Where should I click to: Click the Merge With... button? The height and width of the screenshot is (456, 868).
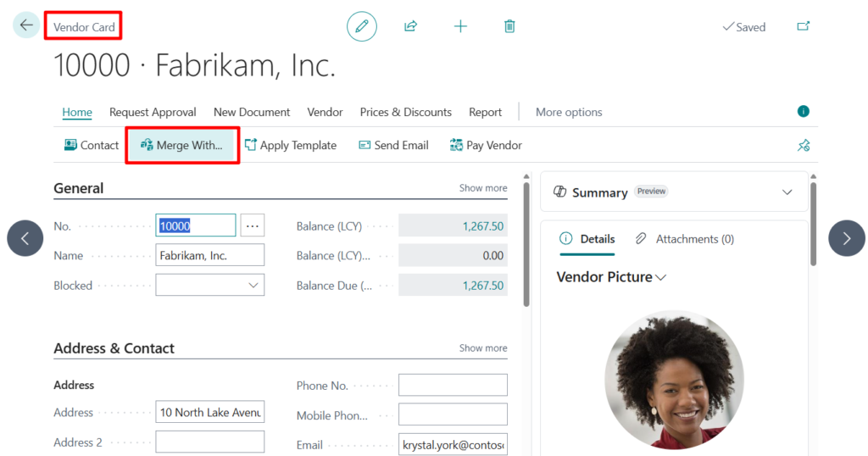point(181,145)
